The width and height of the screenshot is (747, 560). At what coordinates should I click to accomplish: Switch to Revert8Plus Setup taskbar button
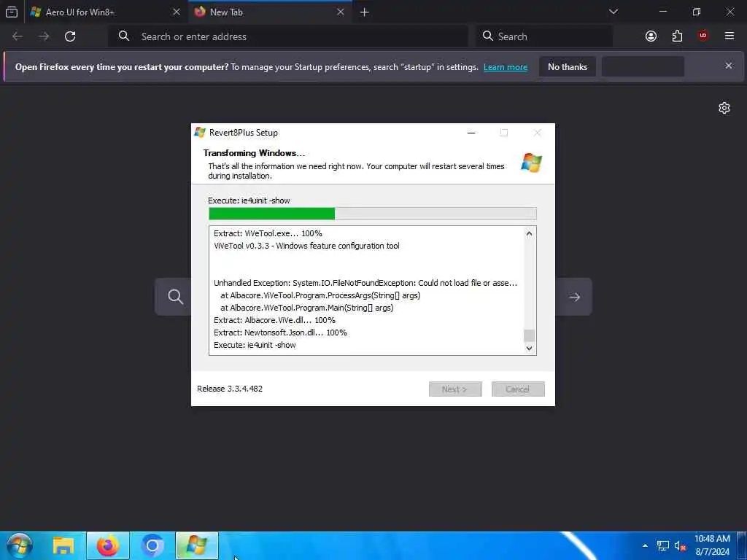197,545
